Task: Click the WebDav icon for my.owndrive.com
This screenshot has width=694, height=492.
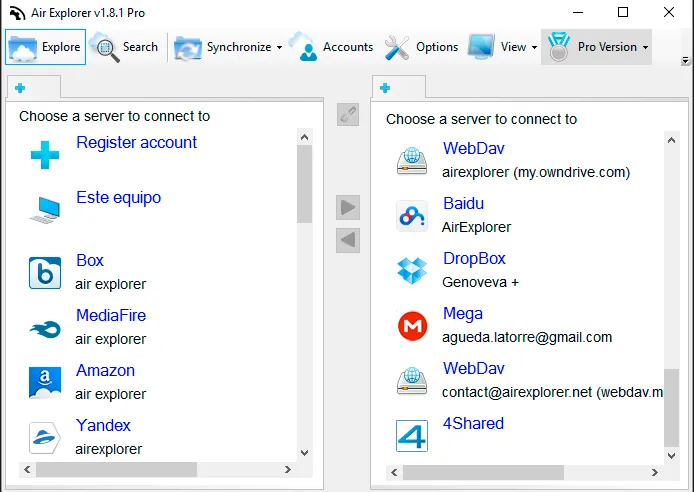Action: point(412,161)
